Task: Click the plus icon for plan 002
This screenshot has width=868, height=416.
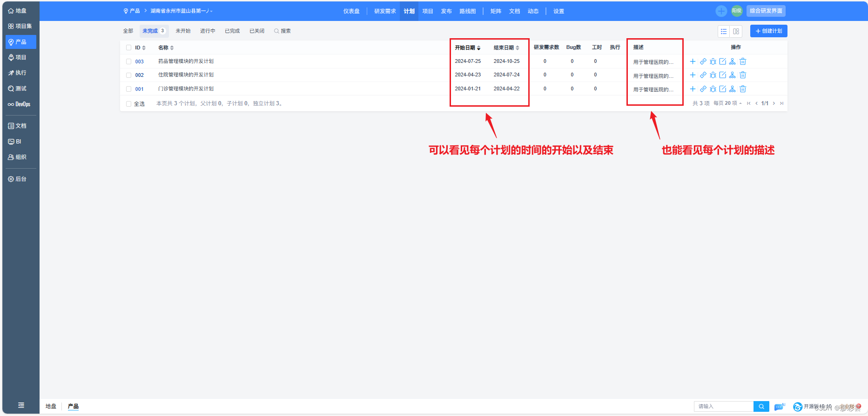Action: tap(693, 75)
